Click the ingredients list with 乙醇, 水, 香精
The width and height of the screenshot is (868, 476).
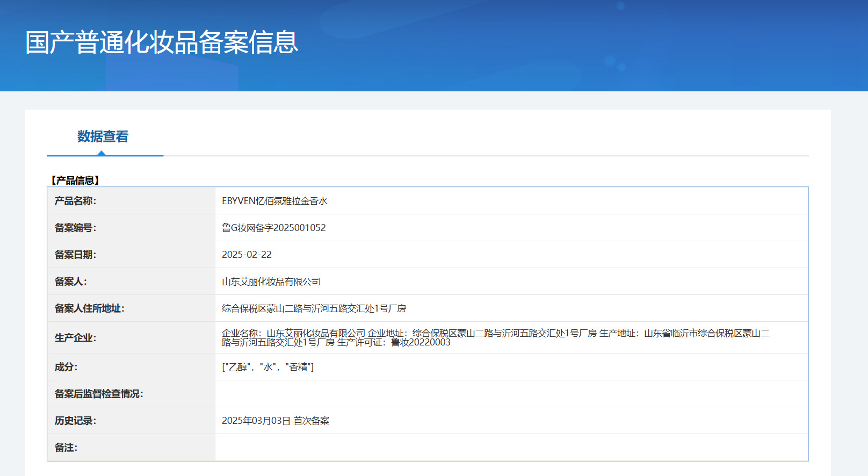(x=267, y=367)
